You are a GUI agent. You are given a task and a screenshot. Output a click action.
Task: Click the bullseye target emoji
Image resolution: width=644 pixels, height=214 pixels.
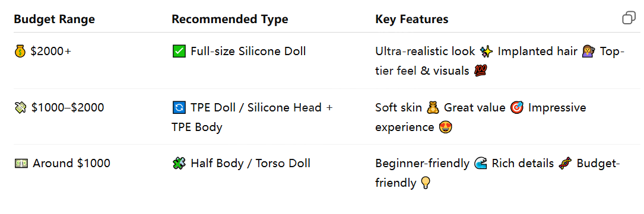516,107
